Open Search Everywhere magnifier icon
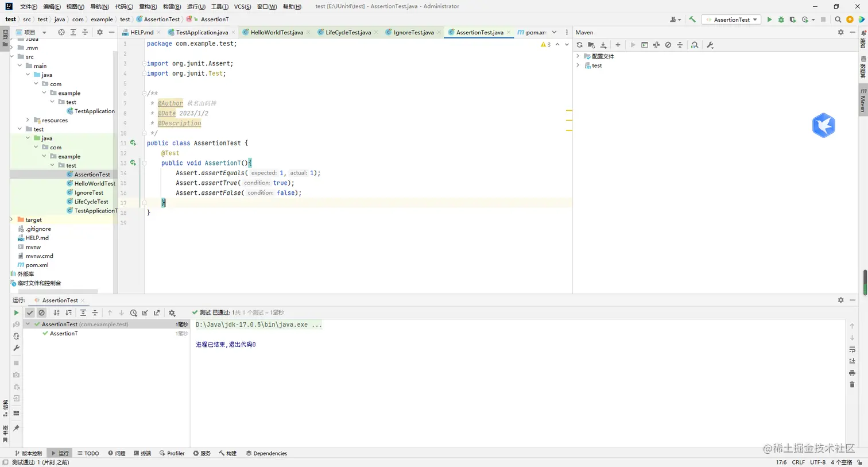Screen dimensions: 868x467 (x=838, y=20)
